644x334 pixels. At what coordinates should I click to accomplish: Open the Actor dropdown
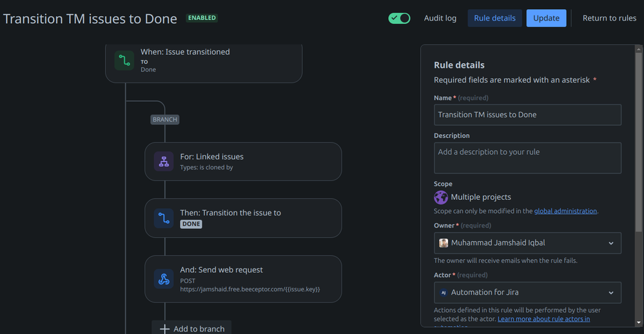point(527,293)
